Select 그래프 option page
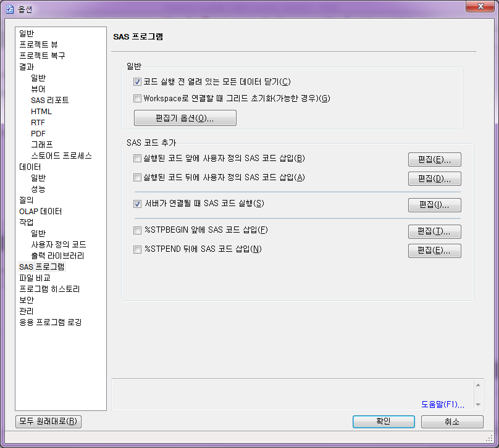The image size is (499, 448). [42, 144]
